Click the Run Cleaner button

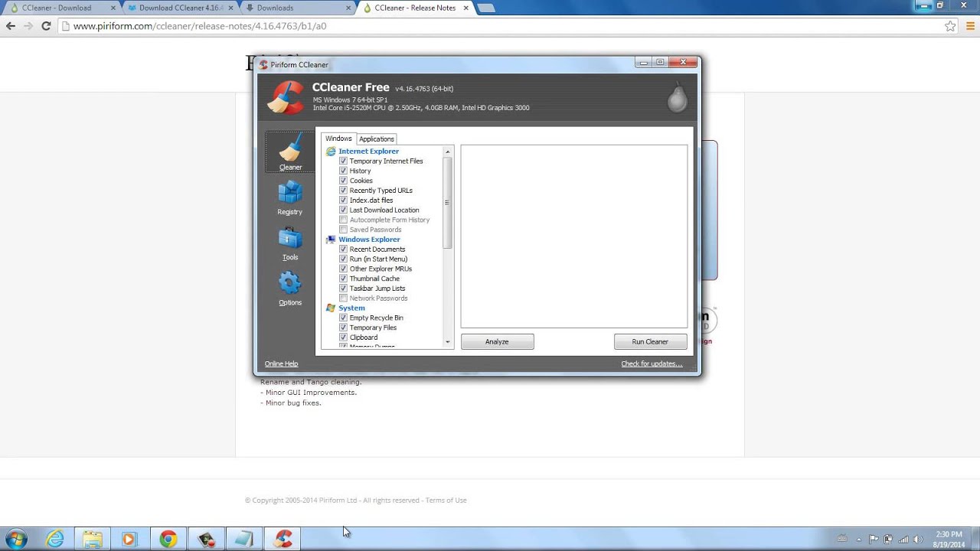pyautogui.click(x=650, y=342)
